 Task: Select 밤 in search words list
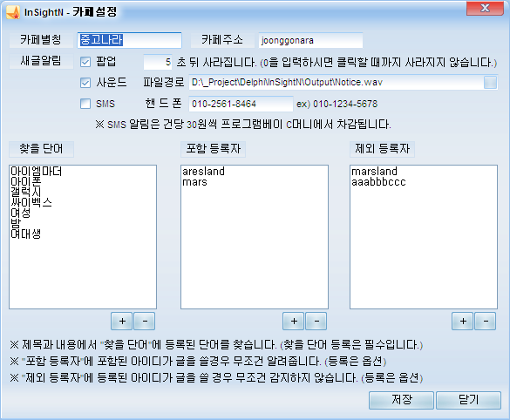tap(16, 223)
